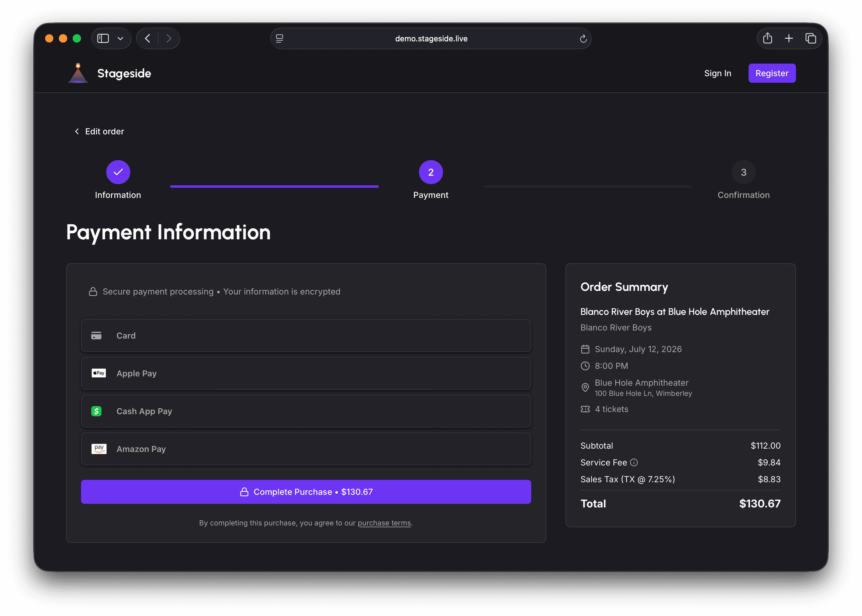This screenshot has width=862, height=616.
Task: Show tab overview icon
Action: point(810,38)
